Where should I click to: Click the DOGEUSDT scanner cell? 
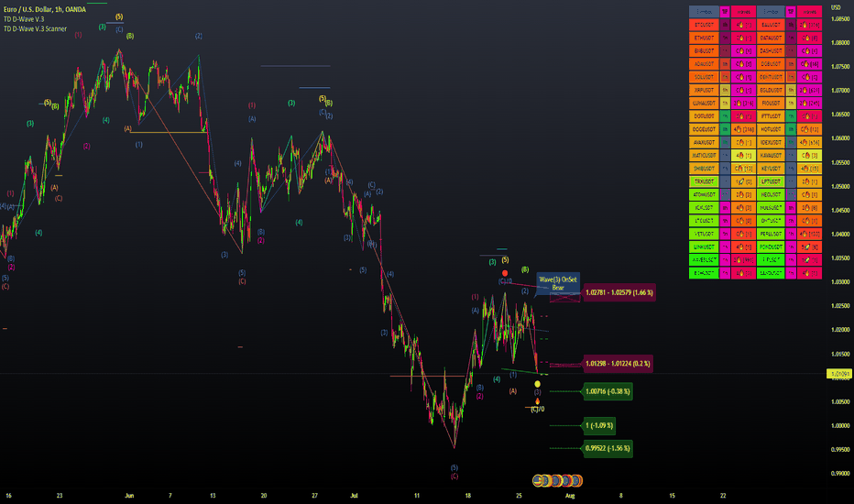pos(704,129)
